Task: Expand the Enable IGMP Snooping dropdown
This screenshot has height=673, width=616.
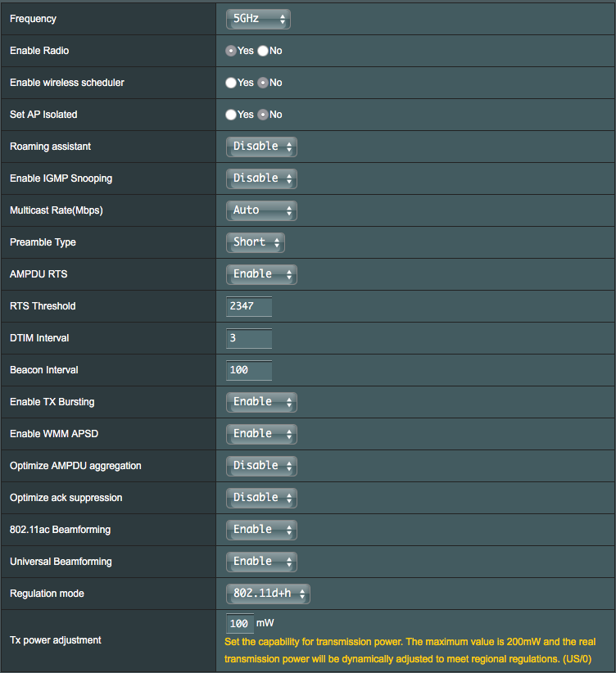Action: click(x=261, y=178)
